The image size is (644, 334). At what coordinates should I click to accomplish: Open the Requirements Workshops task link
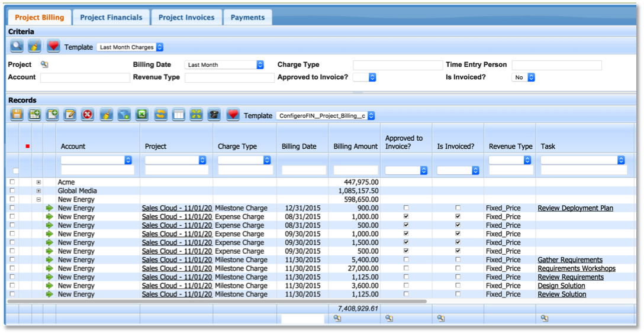point(577,268)
